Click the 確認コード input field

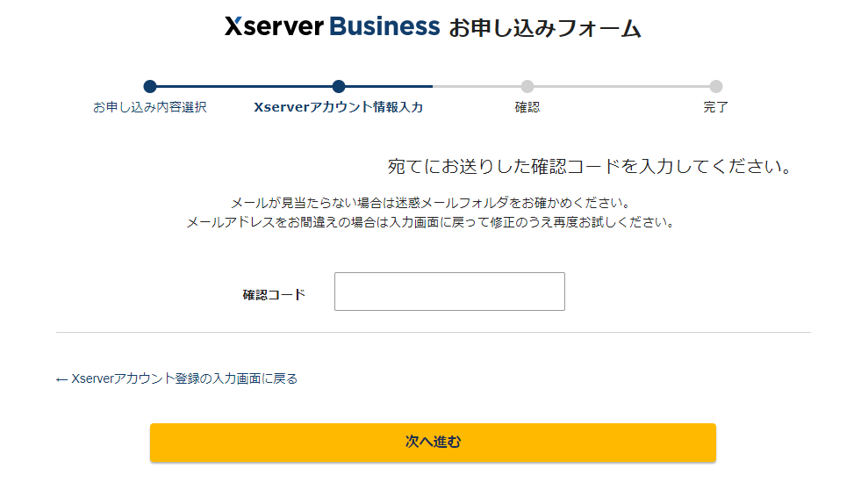pyautogui.click(x=449, y=292)
